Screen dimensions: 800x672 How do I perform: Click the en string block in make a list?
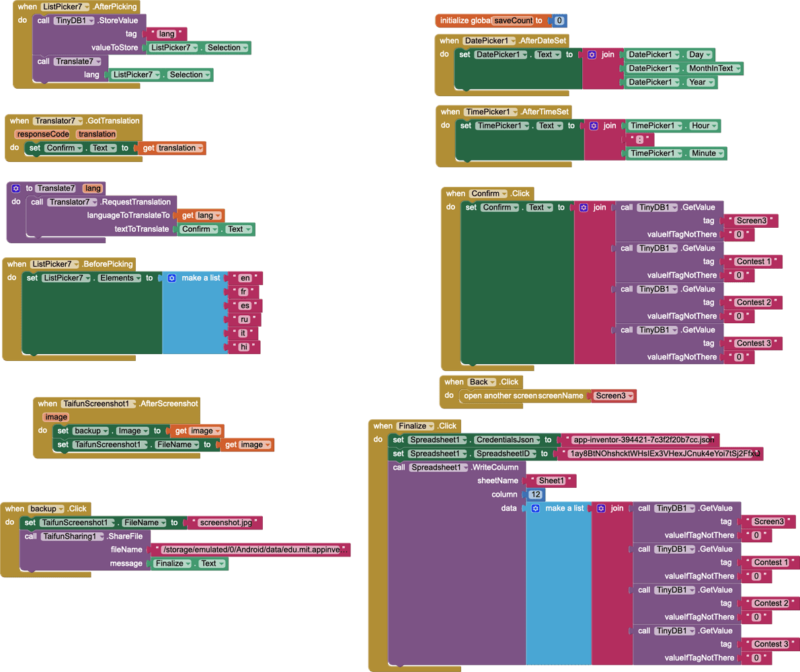click(243, 278)
